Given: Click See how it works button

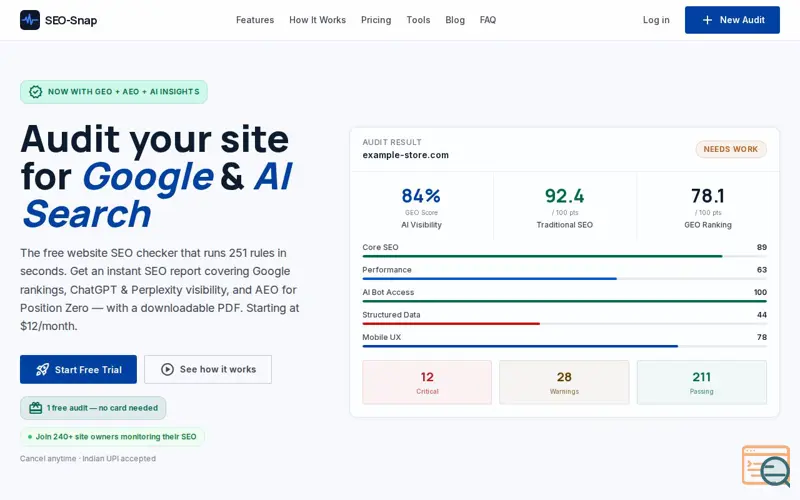Looking at the screenshot, I should (x=208, y=369).
